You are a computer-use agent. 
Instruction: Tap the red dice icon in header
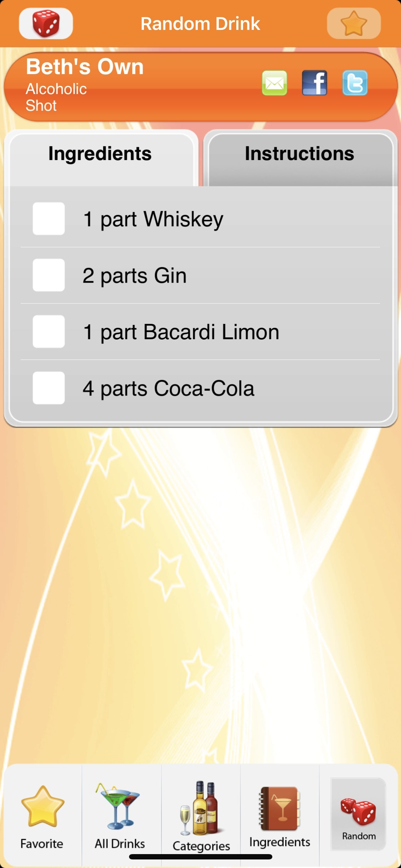pyautogui.click(x=46, y=24)
